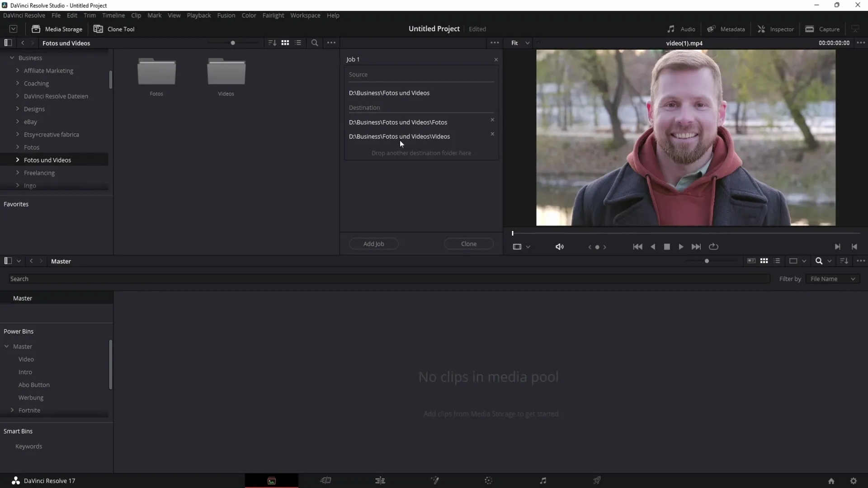Image resolution: width=868 pixels, height=488 pixels.
Task: Mark Out point in the viewer
Action: tap(854, 247)
